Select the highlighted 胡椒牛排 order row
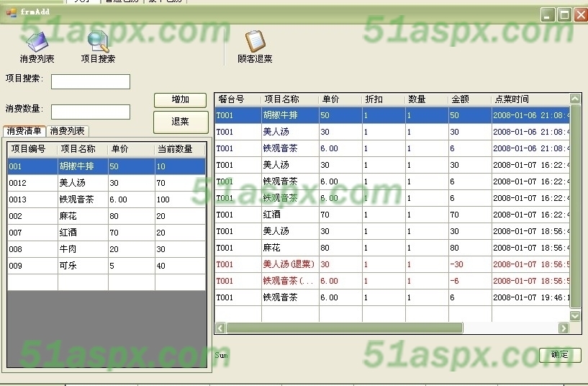Screen dimensions: 588x386 coord(392,115)
